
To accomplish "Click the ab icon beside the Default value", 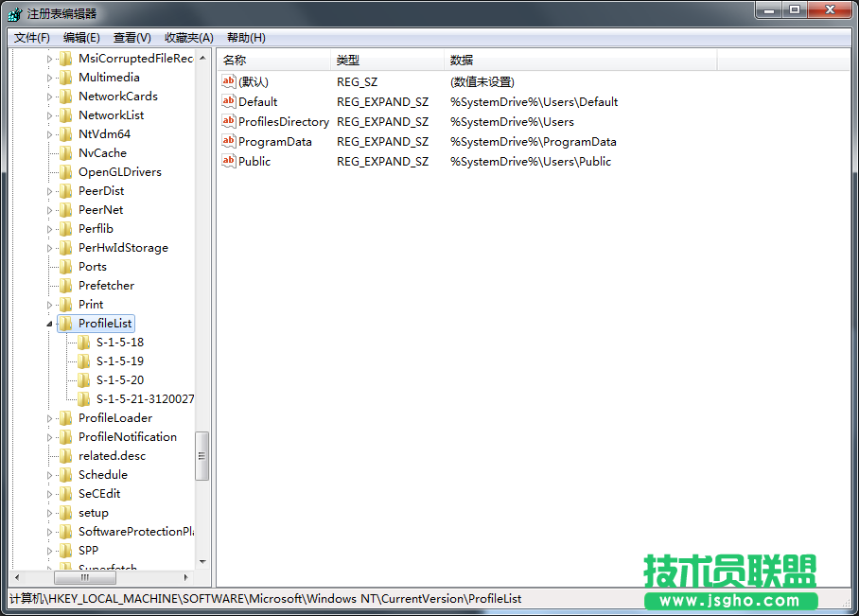I will [x=228, y=101].
